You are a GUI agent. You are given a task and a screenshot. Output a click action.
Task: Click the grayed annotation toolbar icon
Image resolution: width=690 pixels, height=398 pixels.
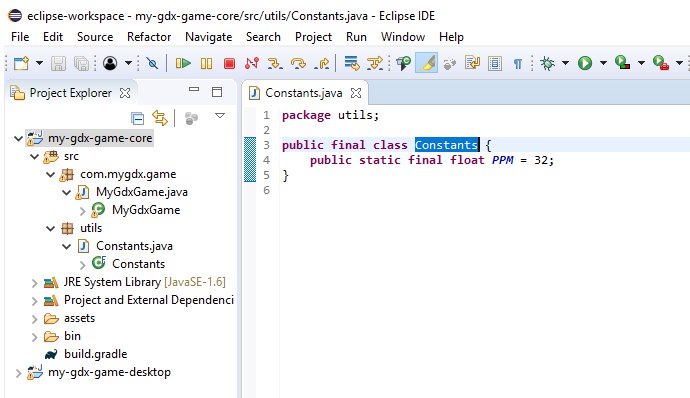449,64
